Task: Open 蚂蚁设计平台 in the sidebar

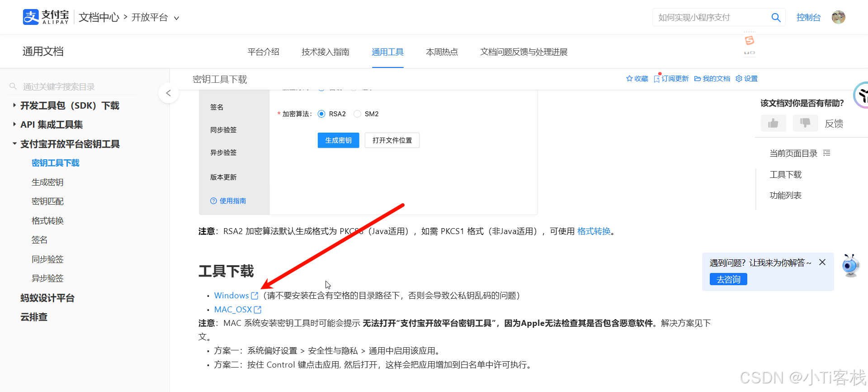Action: [x=47, y=298]
